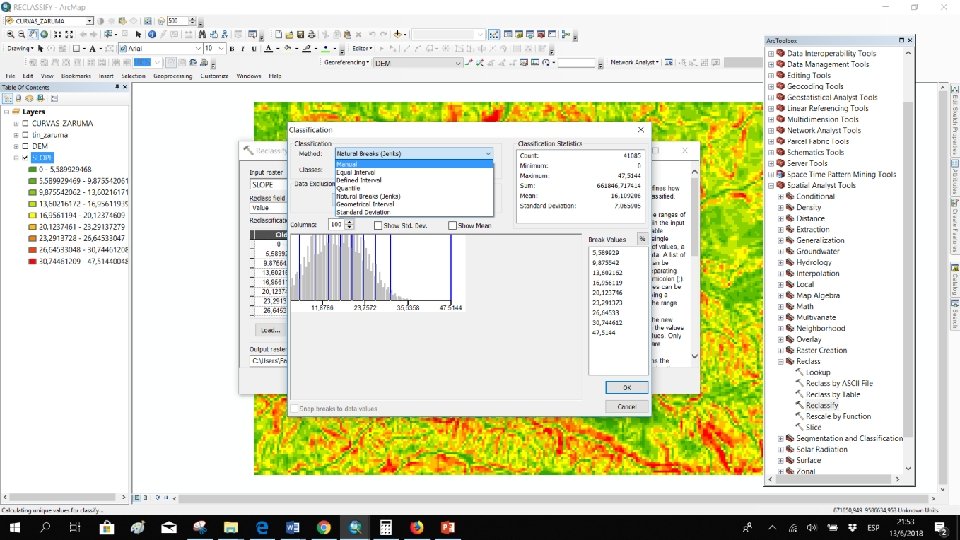
Task: Click the percent button above Break Values
Action: click(x=642, y=238)
